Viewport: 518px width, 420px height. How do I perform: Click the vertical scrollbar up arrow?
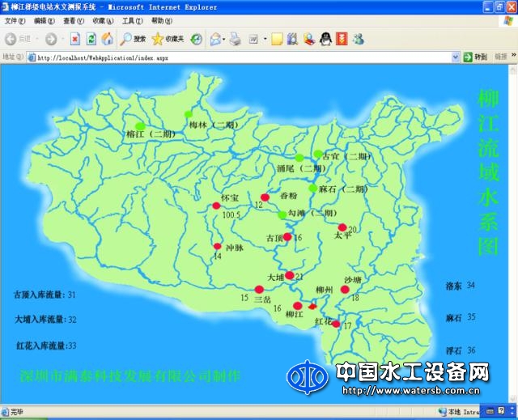pos(513,70)
